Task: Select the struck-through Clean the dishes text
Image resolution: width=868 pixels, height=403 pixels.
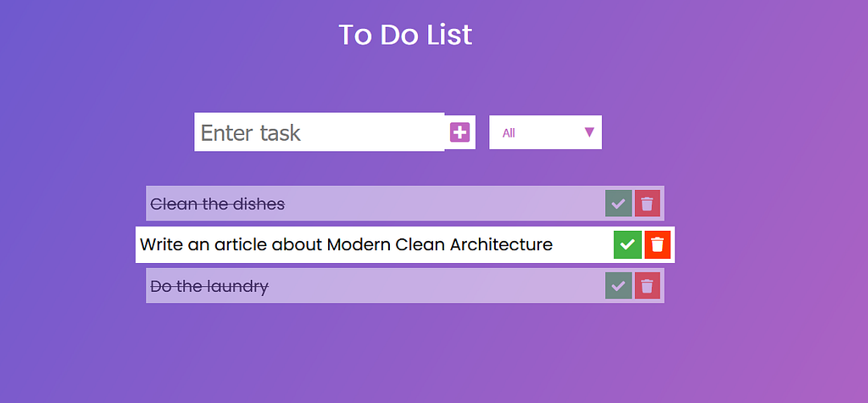Action: 218,204
